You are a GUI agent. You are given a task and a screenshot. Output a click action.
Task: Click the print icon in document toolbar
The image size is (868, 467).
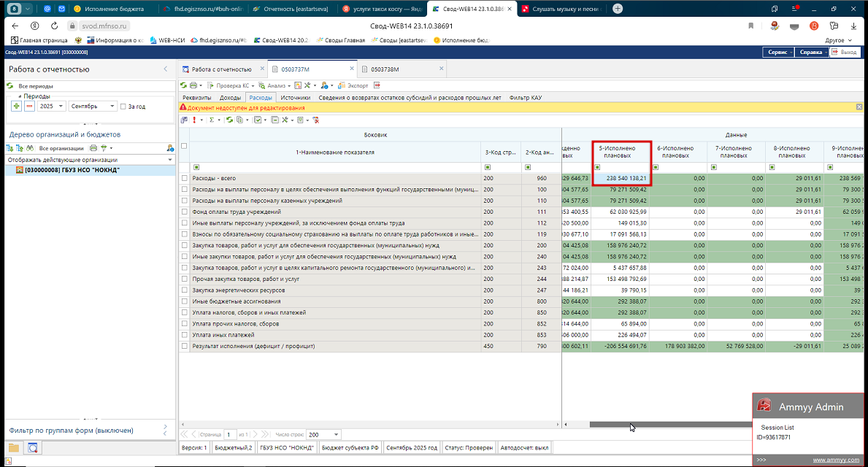point(193,85)
